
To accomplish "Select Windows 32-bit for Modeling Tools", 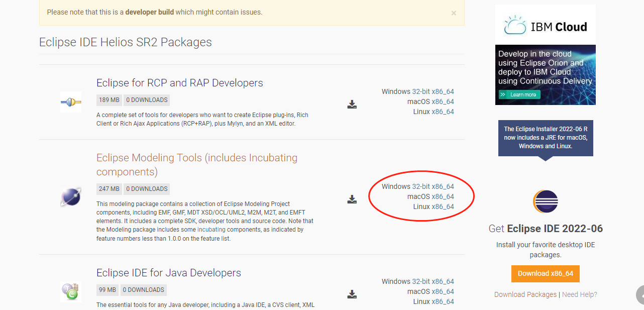I will pos(421,186).
